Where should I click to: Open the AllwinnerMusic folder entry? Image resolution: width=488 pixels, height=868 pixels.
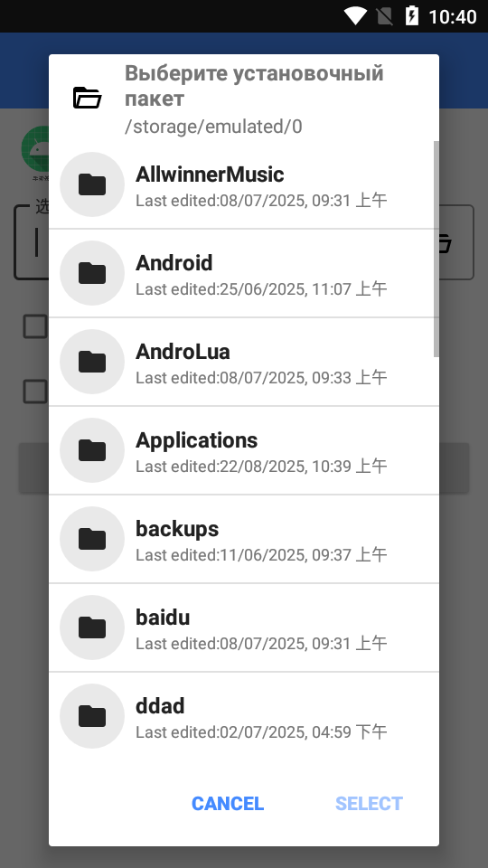pyautogui.click(x=243, y=184)
